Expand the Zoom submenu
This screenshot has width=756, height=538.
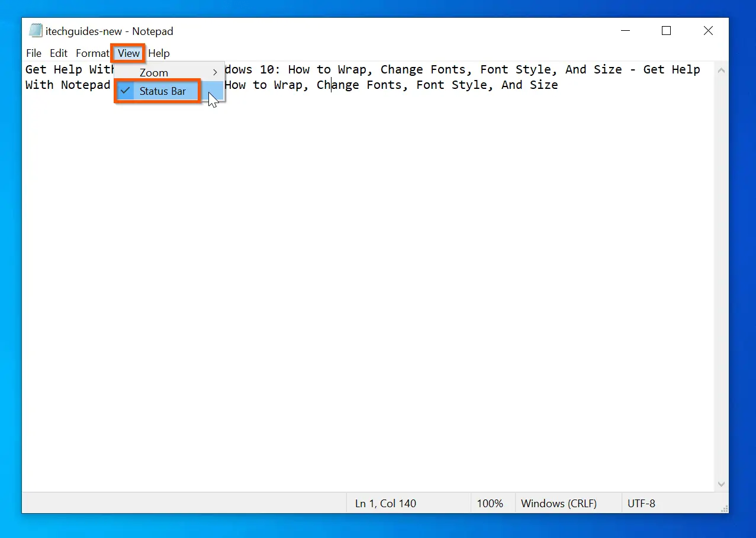pyautogui.click(x=169, y=72)
